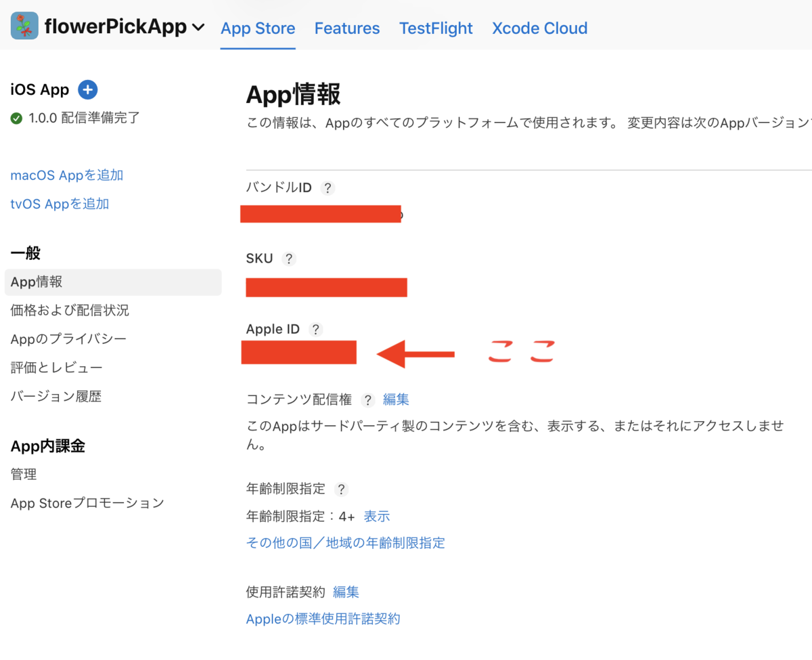Viewport: 812px width, 660px height.
Task: Click 表示 next to 年齢制限指定：4+
Action: point(376,516)
